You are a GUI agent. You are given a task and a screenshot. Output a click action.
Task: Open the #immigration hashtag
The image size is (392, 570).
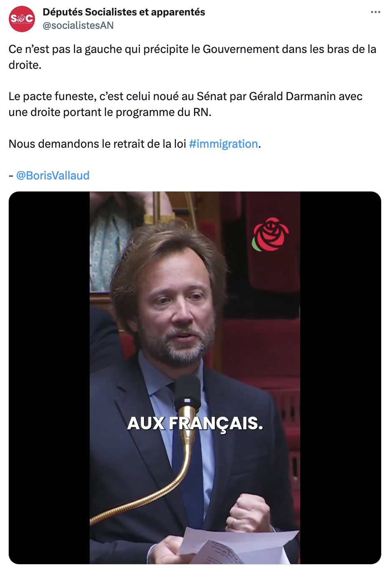click(224, 144)
